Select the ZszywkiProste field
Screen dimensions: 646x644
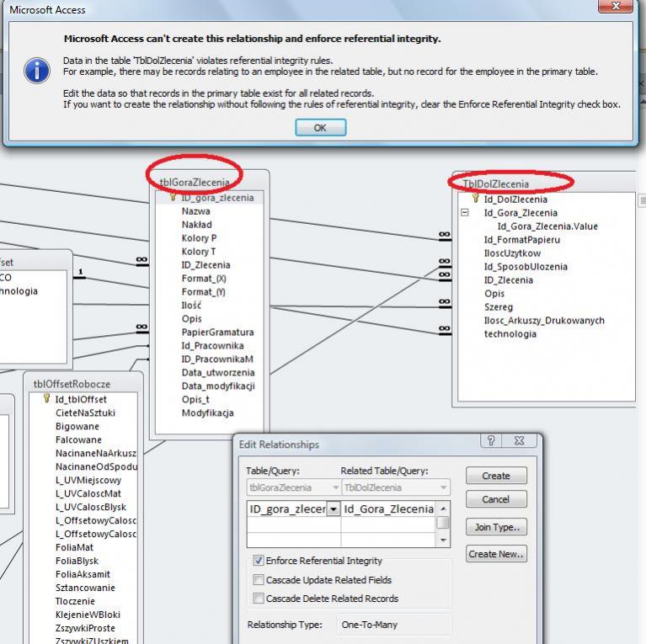pyautogui.click(x=85, y=628)
